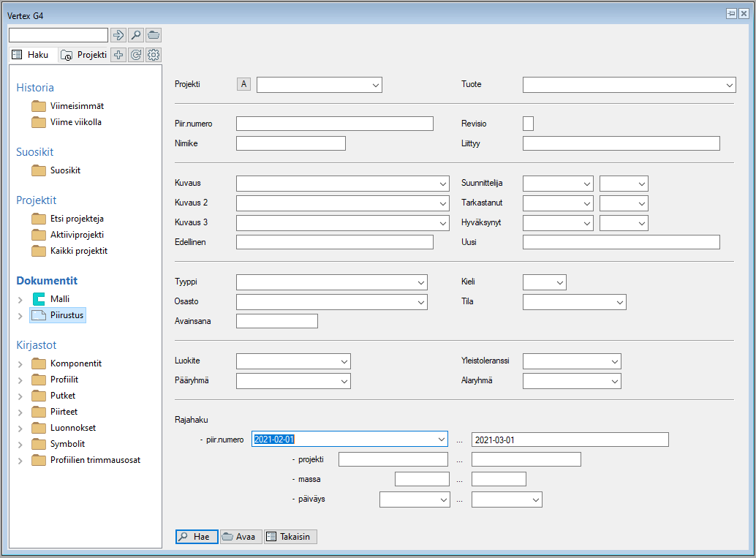Open the Tuote dropdown list
The image size is (756, 558).
pos(730,85)
